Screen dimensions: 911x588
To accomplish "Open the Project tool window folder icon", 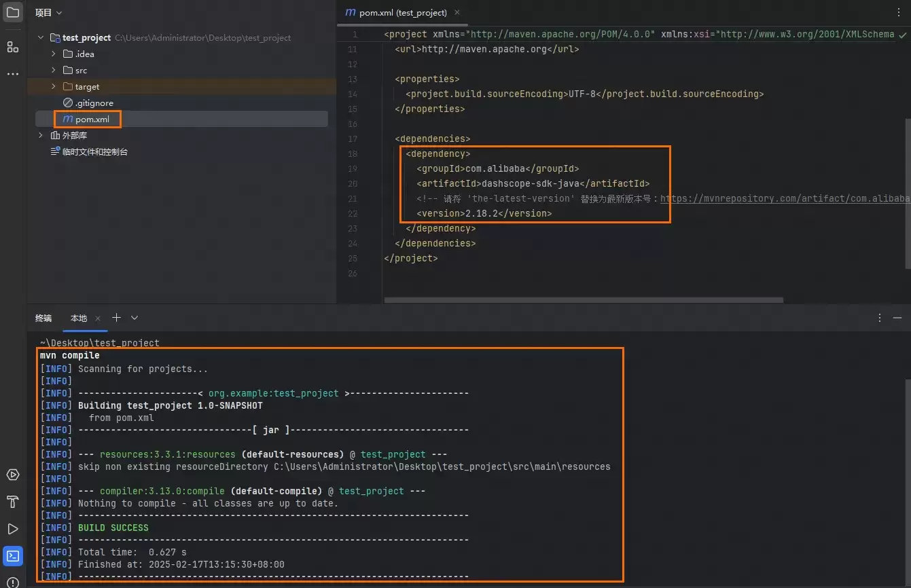I will point(13,13).
